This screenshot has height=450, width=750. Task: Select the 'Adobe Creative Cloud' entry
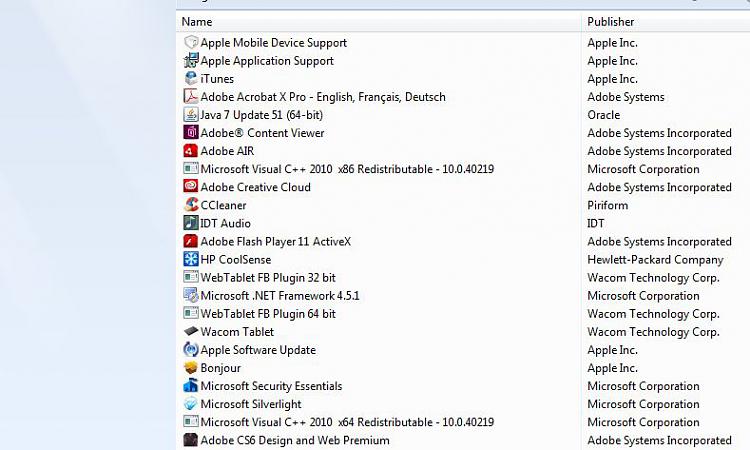click(x=255, y=187)
